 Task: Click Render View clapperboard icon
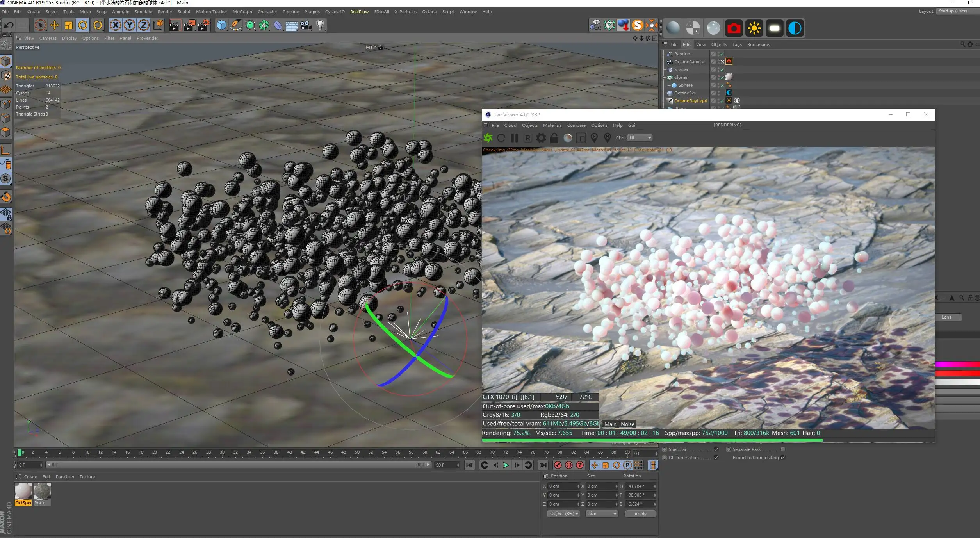pos(175,25)
